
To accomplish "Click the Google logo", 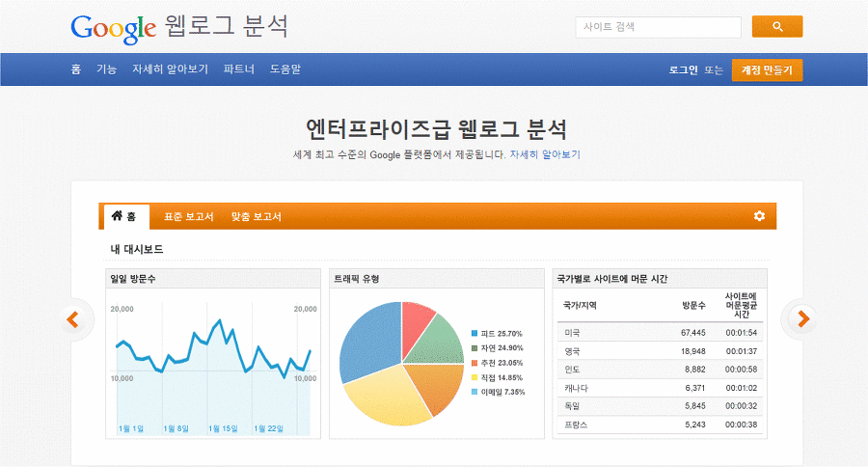I will pos(113,28).
